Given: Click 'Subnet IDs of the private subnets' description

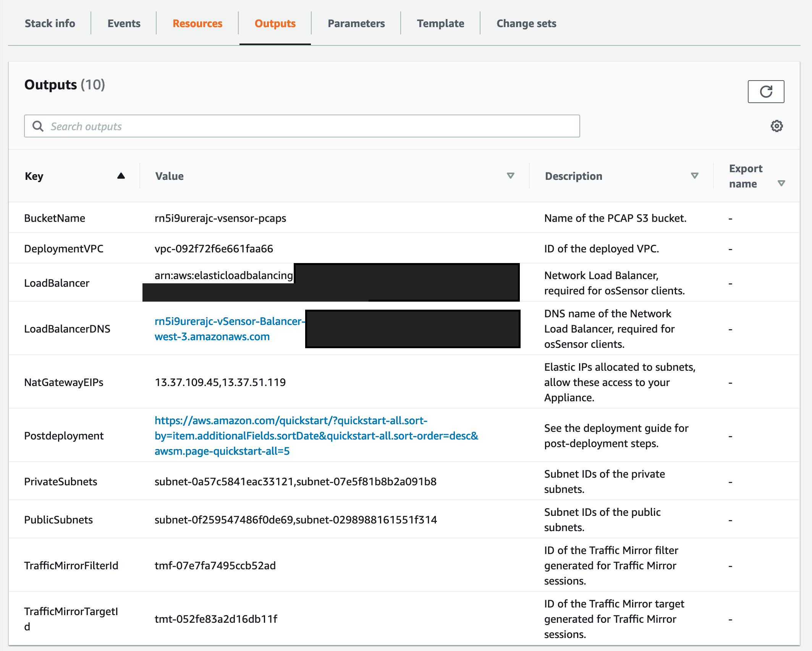Looking at the screenshot, I should click(x=605, y=481).
